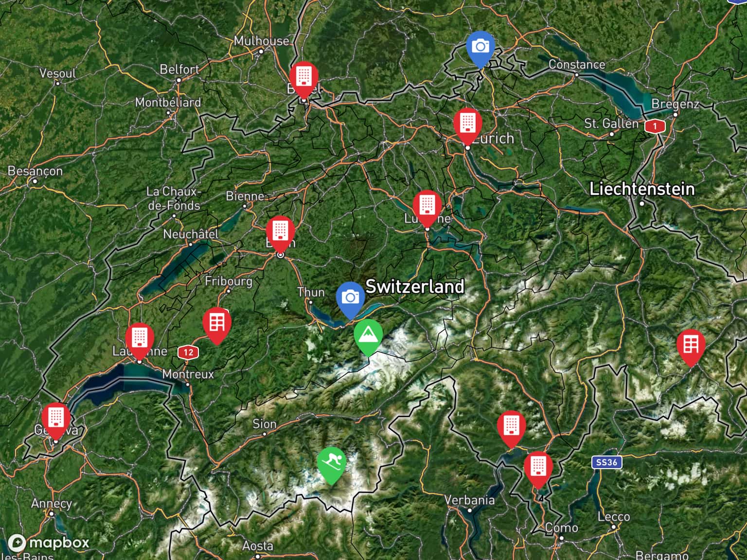Click the hotel marker at Lausanne
Viewport: 747px width, 560px height.
click(x=140, y=340)
